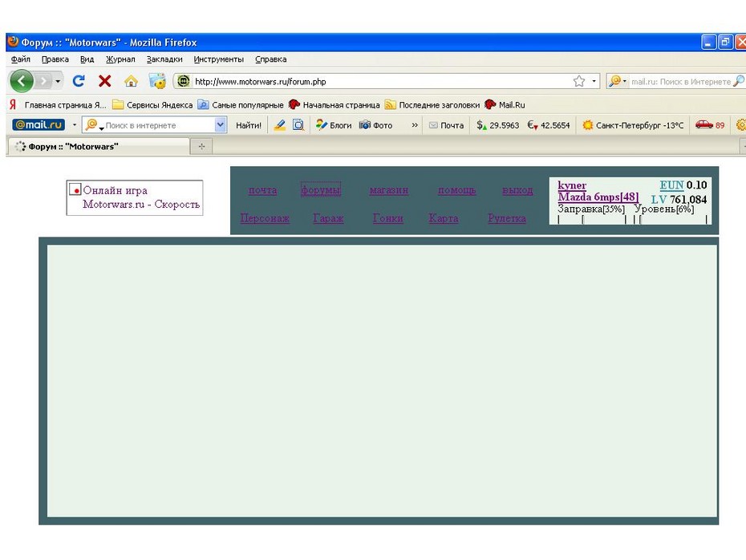746x560 pixels.
Task: Open the Сервисы Яндекса bookmark folder
Action: click(x=152, y=104)
